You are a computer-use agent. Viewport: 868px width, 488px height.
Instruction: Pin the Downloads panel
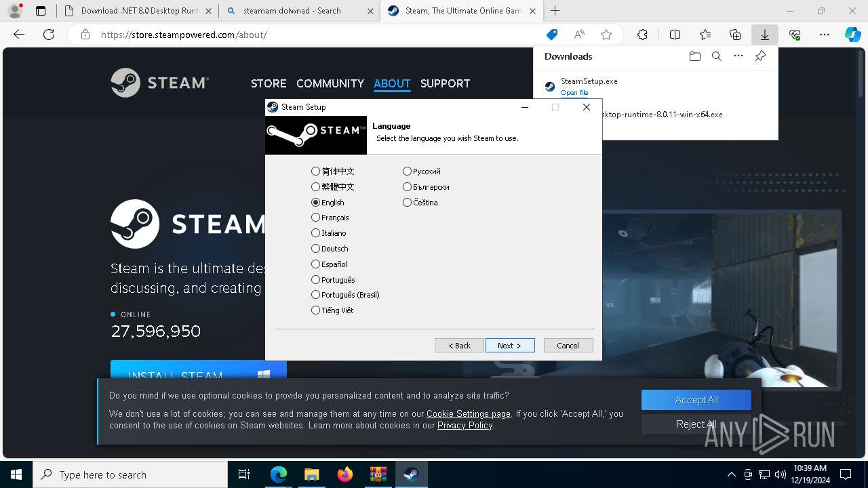click(760, 56)
